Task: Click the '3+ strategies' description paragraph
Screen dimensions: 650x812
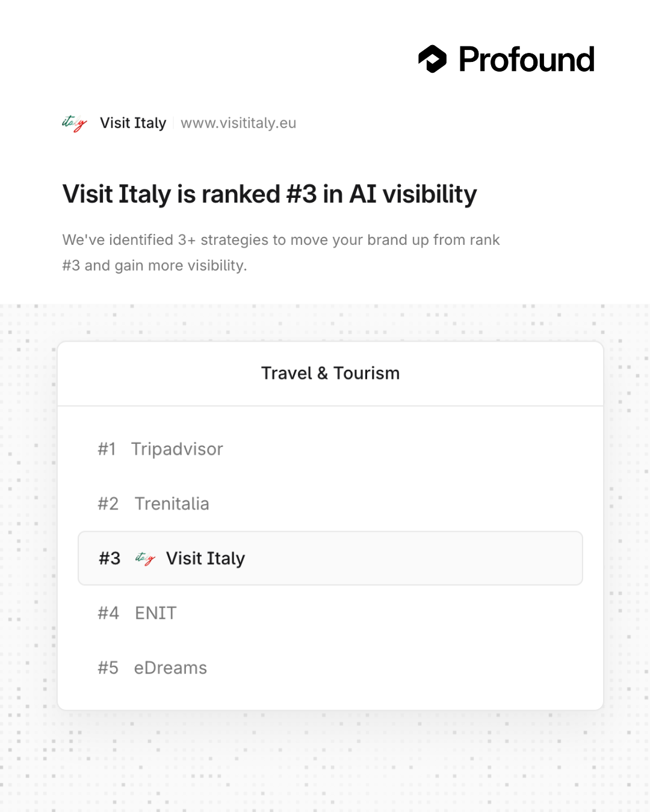Action: [x=281, y=253]
